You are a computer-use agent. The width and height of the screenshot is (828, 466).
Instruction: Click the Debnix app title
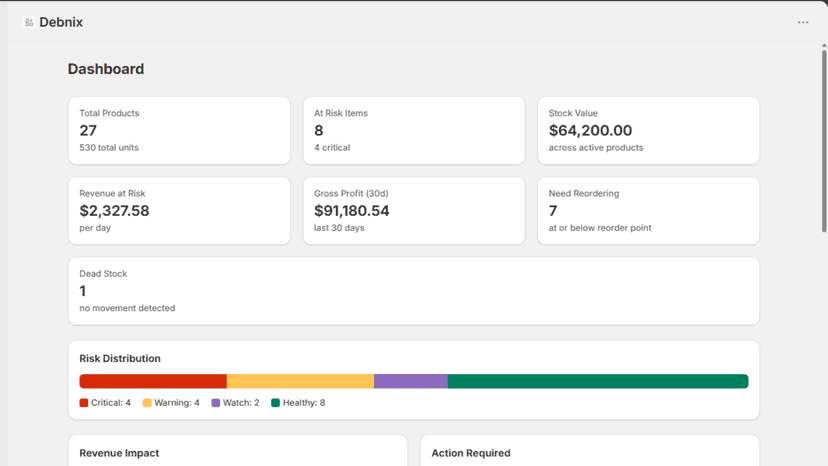61,22
